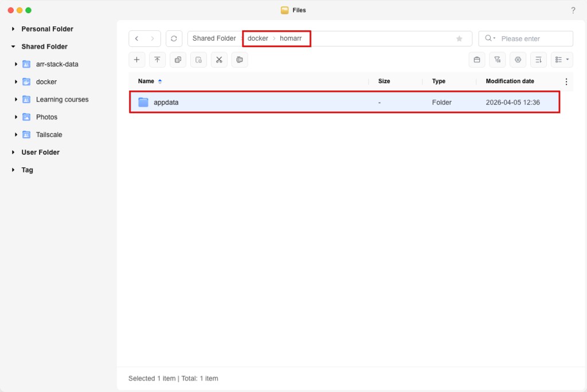Open column options three-dot menu
Image resolution: width=587 pixels, height=392 pixels.
click(x=566, y=81)
